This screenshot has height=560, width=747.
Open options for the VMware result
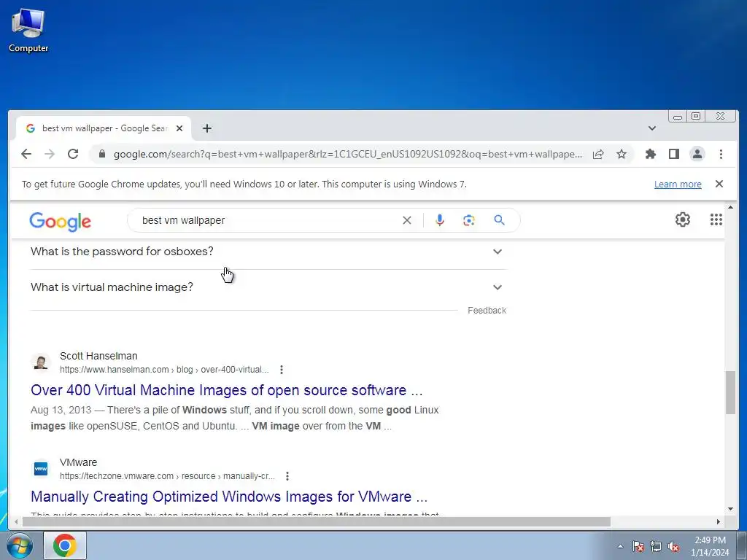[287, 476]
